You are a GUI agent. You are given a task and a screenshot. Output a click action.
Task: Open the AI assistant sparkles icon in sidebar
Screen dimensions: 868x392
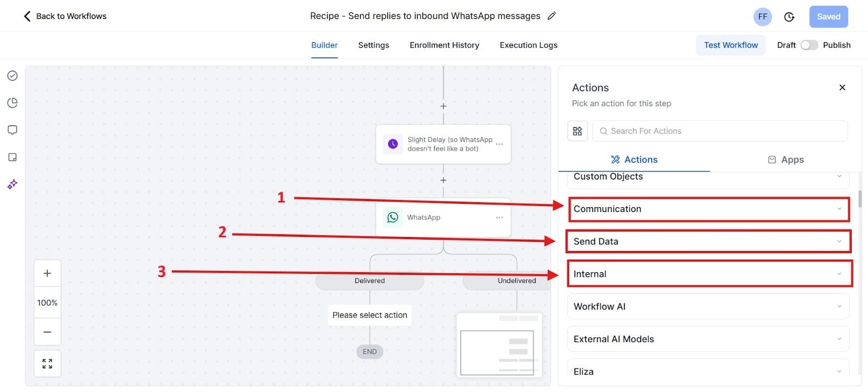[12, 184]
